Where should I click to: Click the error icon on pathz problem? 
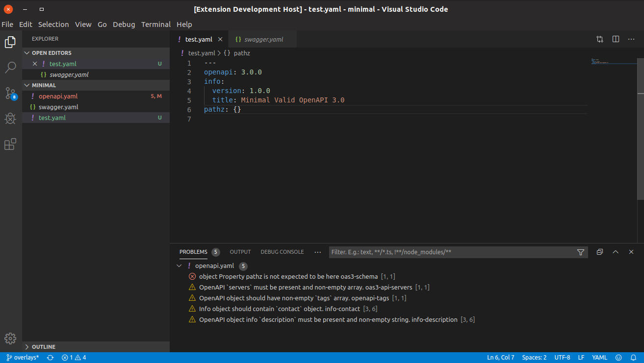(x=192, y=276)
